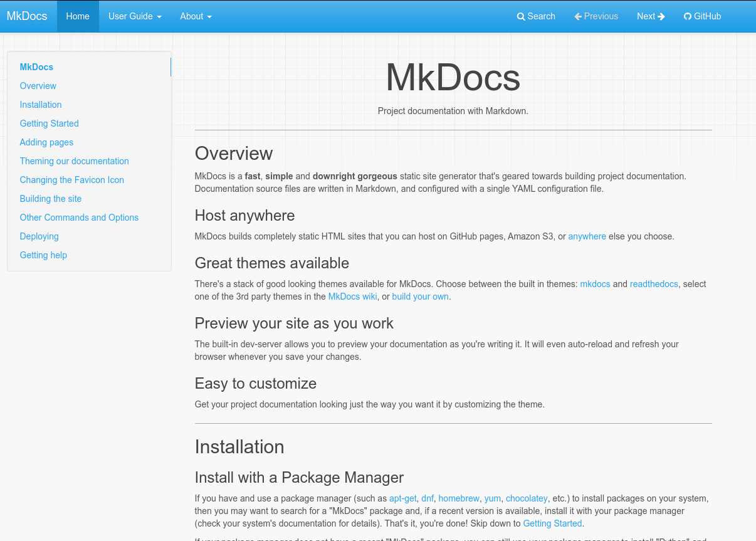Screen dimensions: 756x541
Task: Open the dnf package manager link
Action: click(x=428, y=498)
